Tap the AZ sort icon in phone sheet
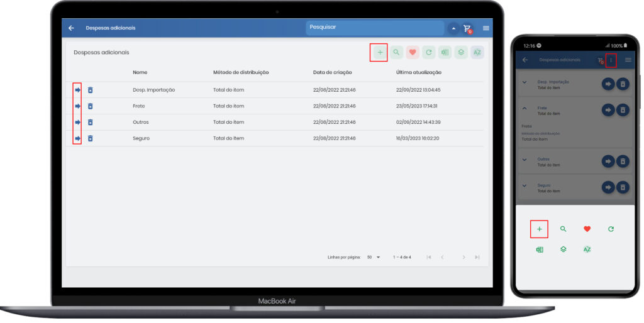 click(587, 249)
